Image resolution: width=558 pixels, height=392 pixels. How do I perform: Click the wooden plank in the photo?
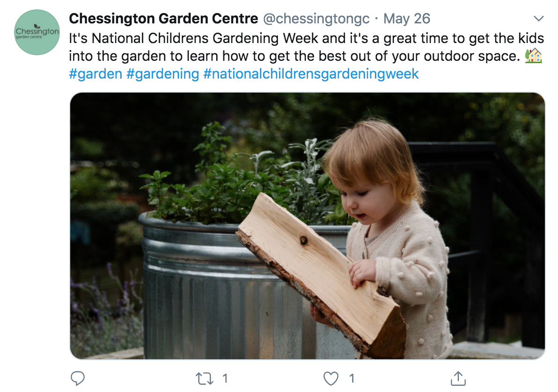(x=320, y=276)
